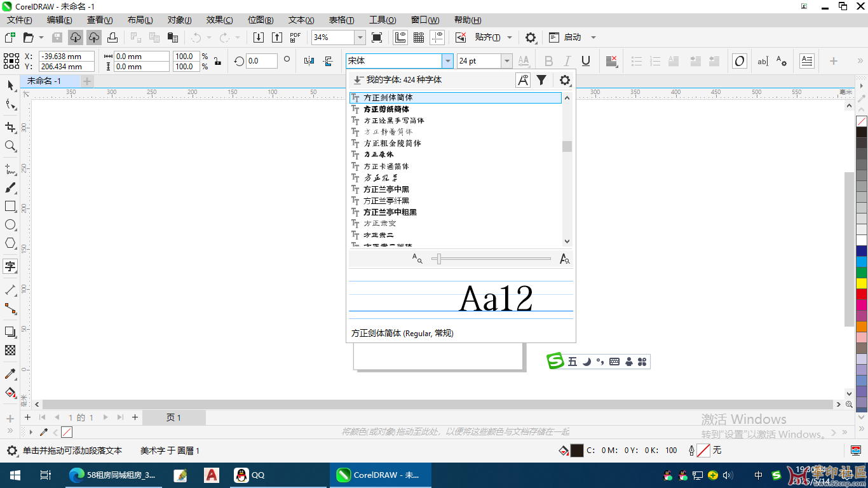Click the add document tab plus button

click(x=87, y=81)
